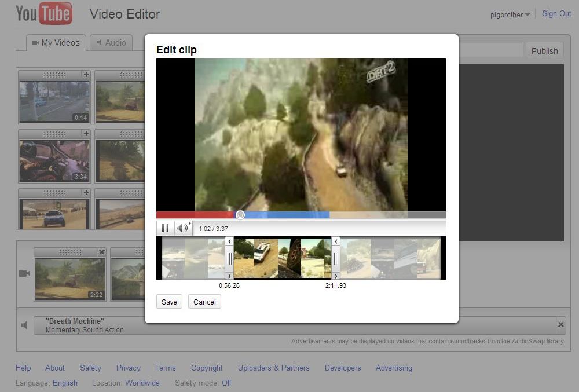
Task: Open the Language: English selector
Action: click(x=65, y=383)
